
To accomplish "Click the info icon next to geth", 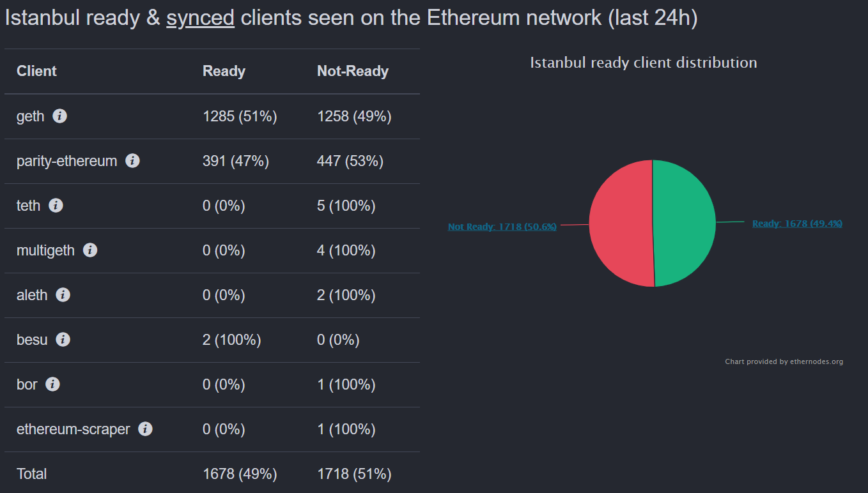I will click(x=59, y=116).
